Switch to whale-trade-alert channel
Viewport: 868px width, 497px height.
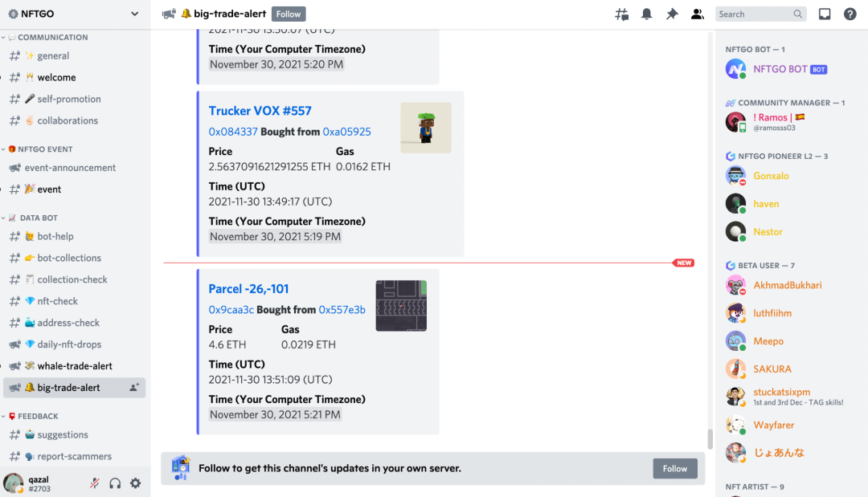(x=75, y=366)
